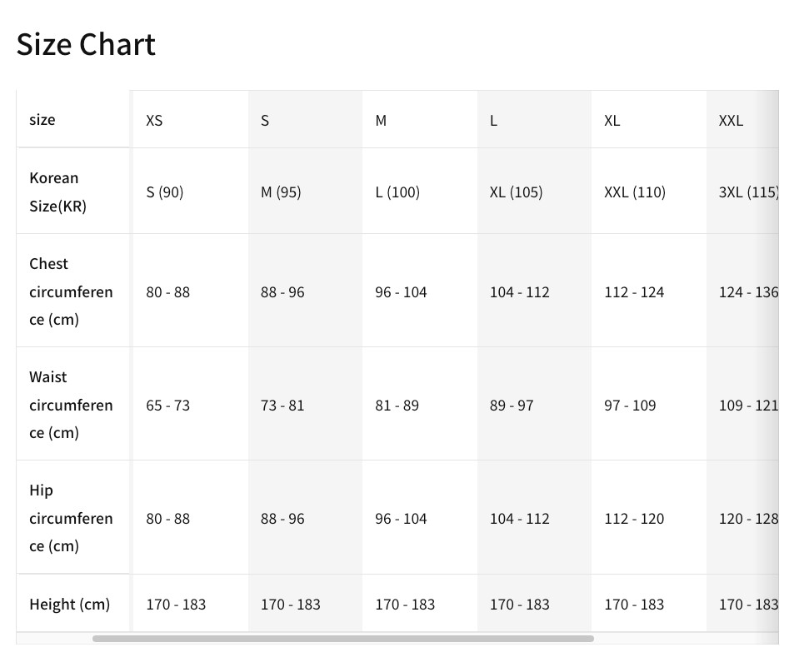Select the XS size column header
Viewport: 794px width, 672px height.
[x=154, y=121]
